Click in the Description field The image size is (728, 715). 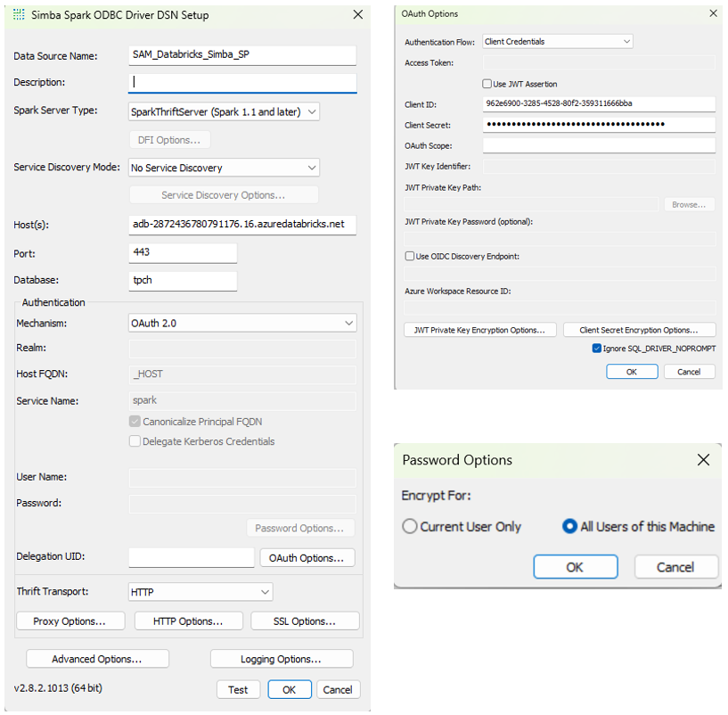242,82
